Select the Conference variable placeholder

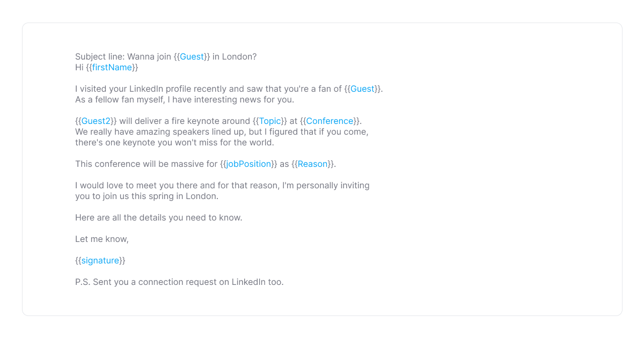[x=330, y=121]
